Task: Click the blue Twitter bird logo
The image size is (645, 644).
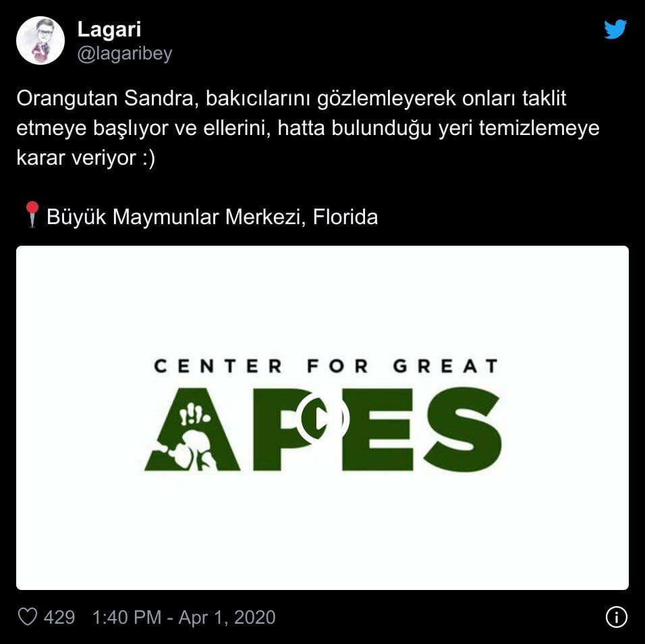Action: point(615,29)
